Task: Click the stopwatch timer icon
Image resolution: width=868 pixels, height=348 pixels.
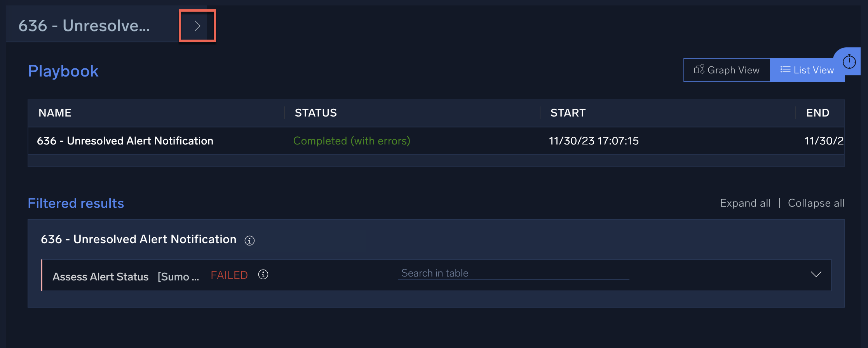Action: (x=849, y=61)
